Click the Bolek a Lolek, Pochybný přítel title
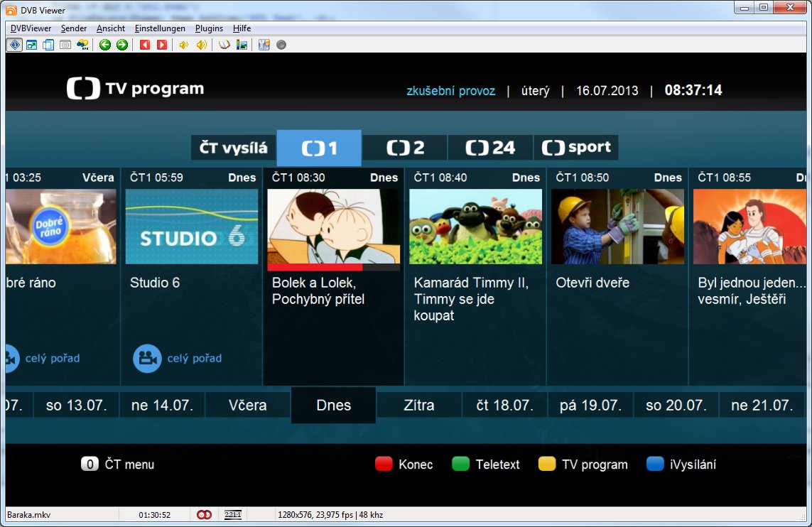Screen dimensions: 812x527 click(x=318, y=291)
